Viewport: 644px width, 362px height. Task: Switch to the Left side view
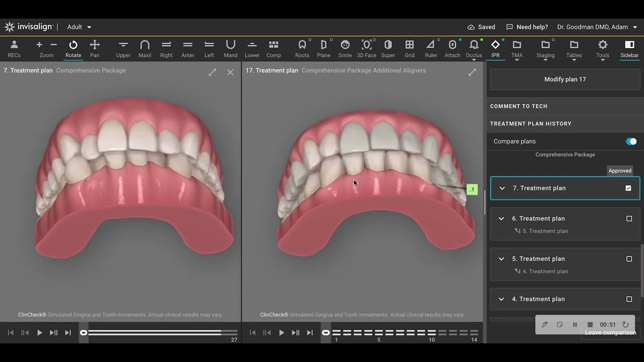(209, 49)
